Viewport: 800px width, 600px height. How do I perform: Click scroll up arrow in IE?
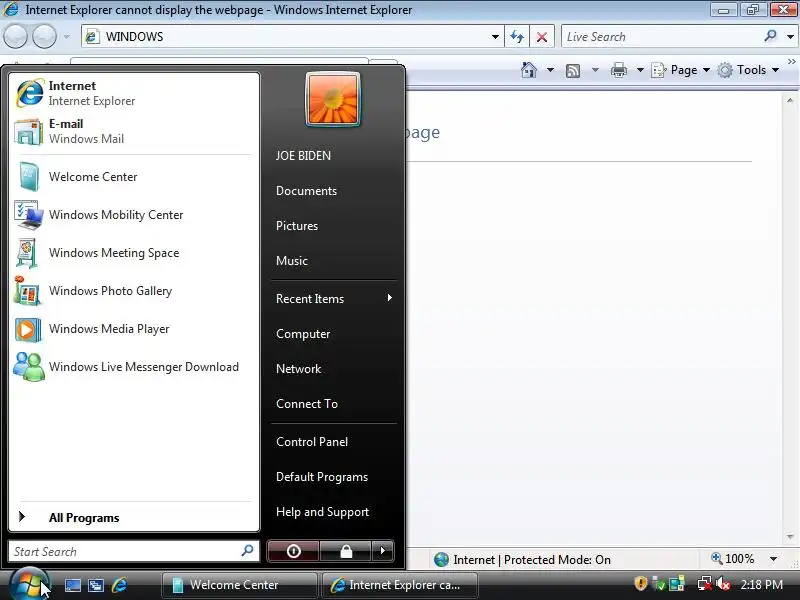[x=790, y=101]
